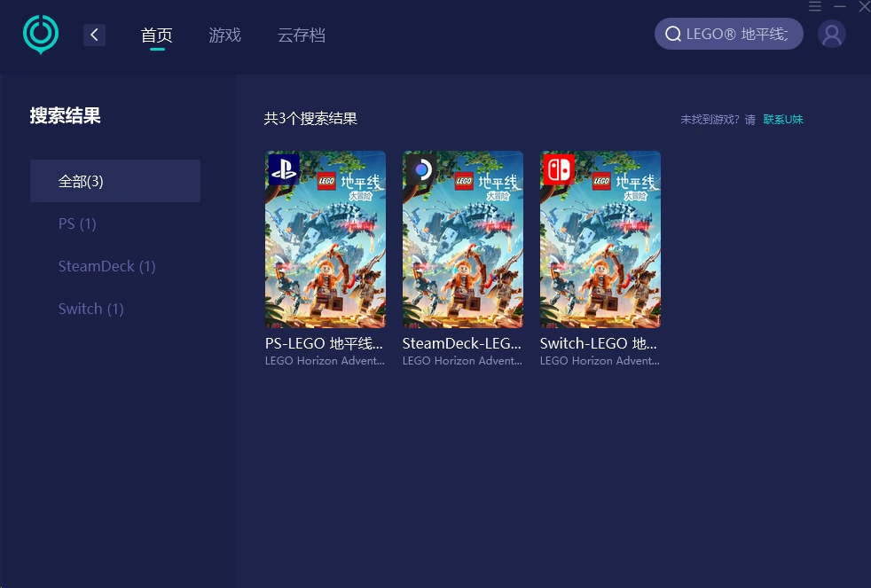Click the 共3个搜索结果 results count text
Viewport: 871px width, 588px height.
(310, 118)
